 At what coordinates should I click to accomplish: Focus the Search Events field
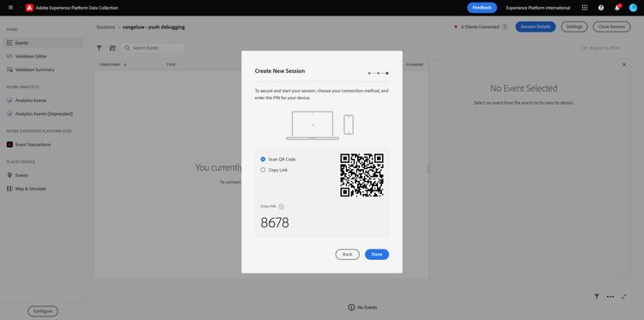[153, 48]
